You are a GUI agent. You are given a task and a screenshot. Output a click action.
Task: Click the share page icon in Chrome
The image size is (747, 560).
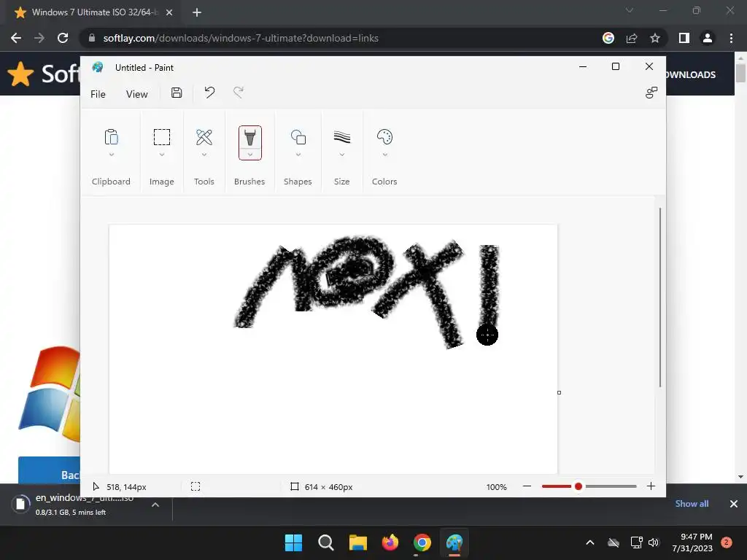632,38
